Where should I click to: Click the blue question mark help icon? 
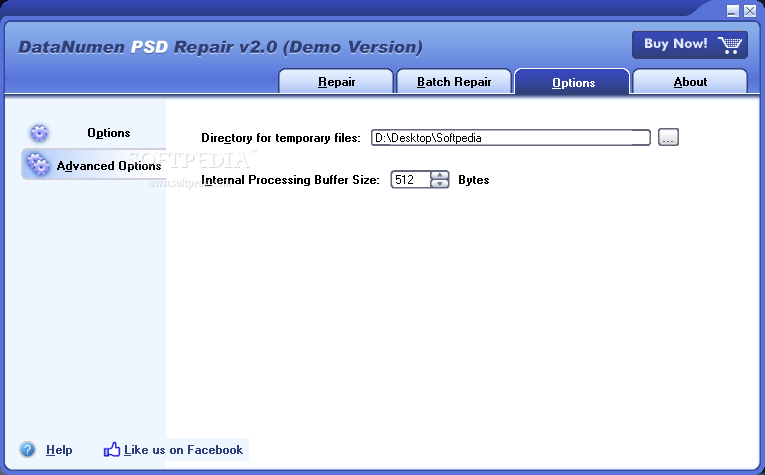(28, 449)
